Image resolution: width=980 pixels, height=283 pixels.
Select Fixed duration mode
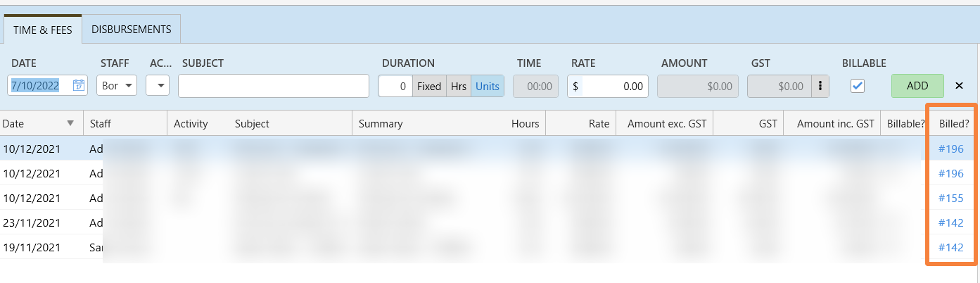click(429, 86)
